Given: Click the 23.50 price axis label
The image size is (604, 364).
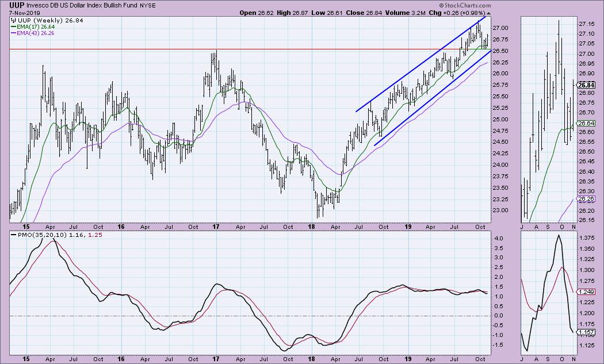Looking at the screenshot, I should tap(500, 187).
